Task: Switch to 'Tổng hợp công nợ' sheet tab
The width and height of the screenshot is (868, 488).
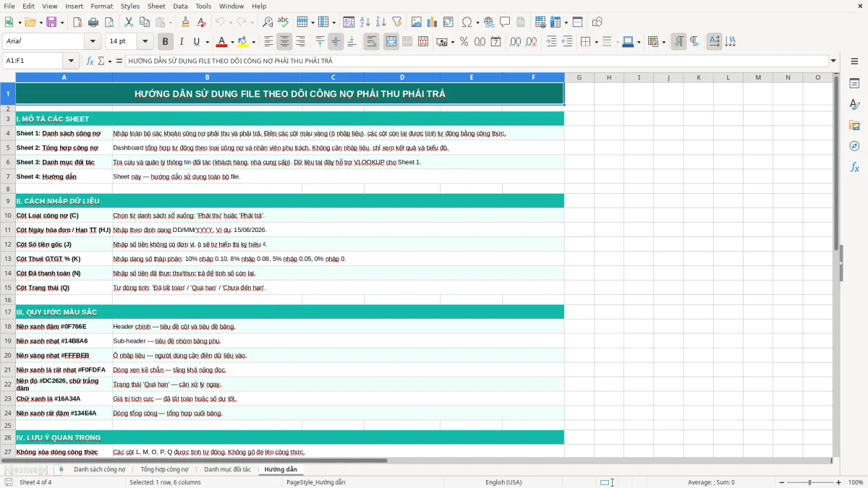Action: click(x=165, y=469)
